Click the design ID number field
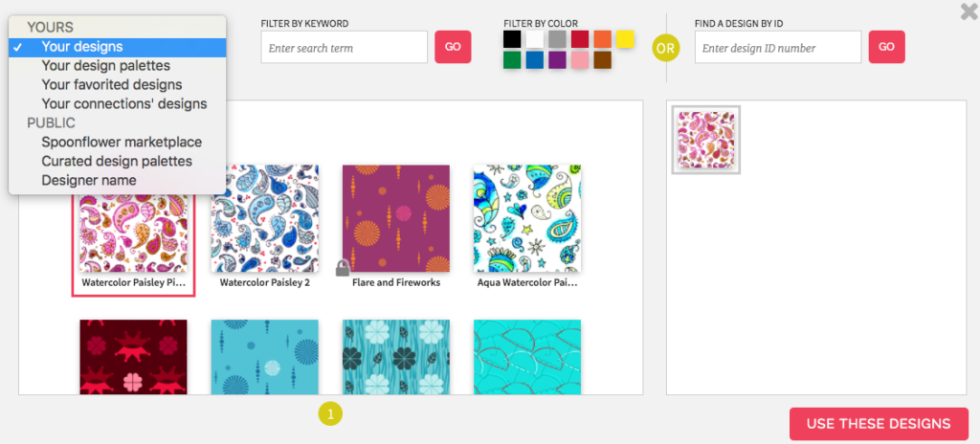Viewport: 980px width, 444px height. pyautogui.click(x=778, y=48)
